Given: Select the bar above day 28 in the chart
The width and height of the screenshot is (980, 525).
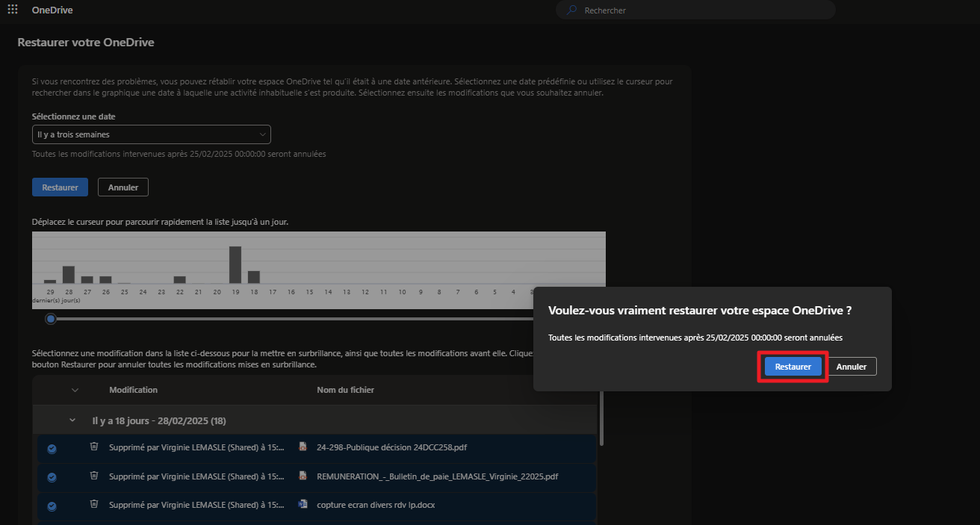Looking at the screenshot, I should pos(68,274).
